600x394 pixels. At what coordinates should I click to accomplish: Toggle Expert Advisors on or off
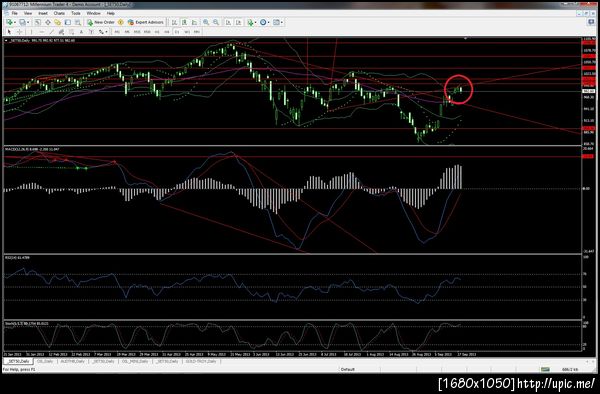click(146, 23)
